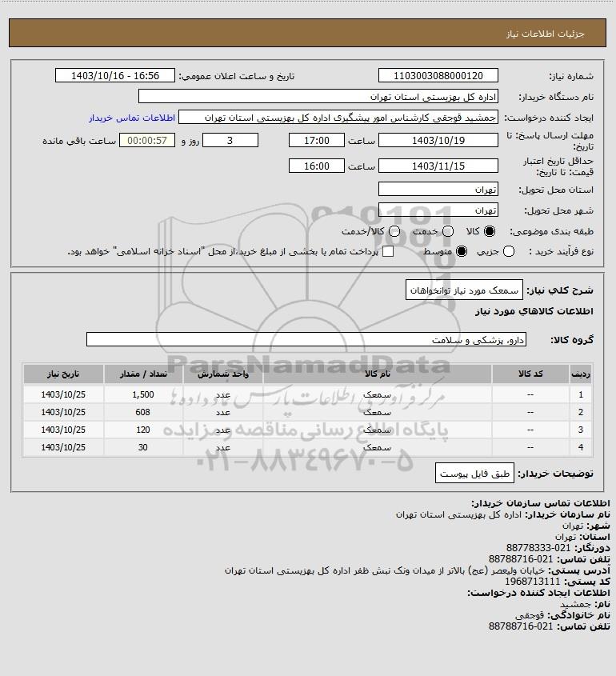Click the تعداد / مقدار column header
The height and width of the screenshot is (676, 616).
coord(143,374)
